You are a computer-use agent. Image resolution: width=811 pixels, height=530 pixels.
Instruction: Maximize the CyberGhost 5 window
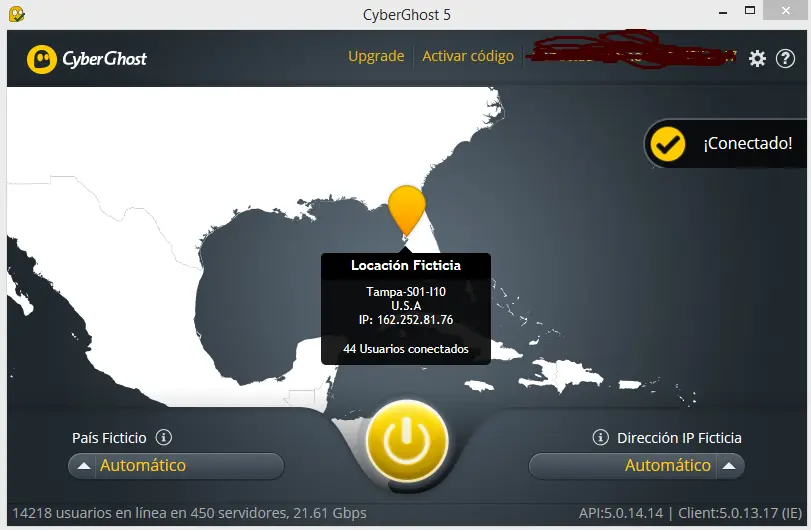(x=749, y=10)
